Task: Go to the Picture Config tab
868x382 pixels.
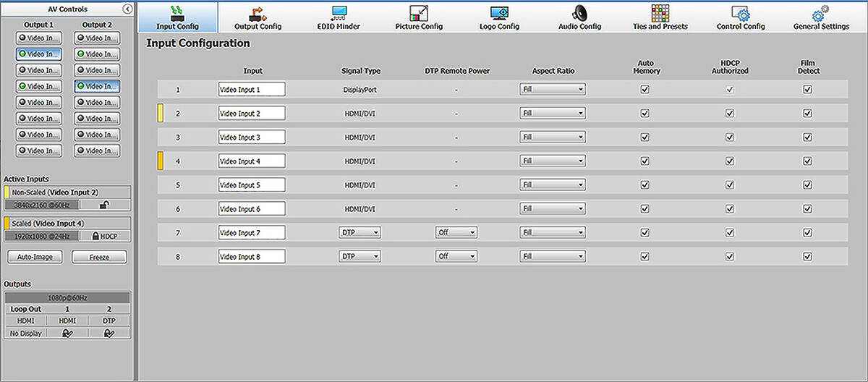Action: coord(419,17)
